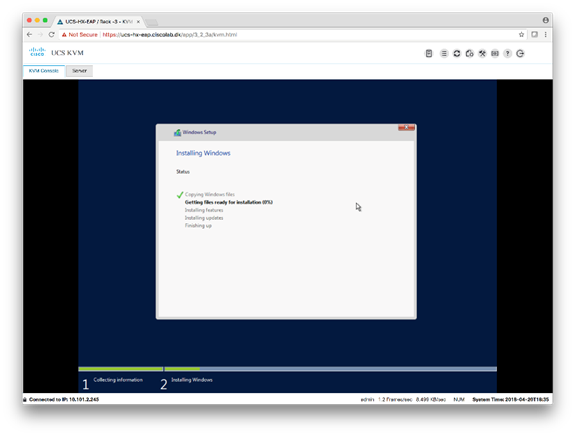Image resolution: width=575 pixels, height=436 pixels.
Task: Click the browser extension icon beside star
Action: point(534,34)
